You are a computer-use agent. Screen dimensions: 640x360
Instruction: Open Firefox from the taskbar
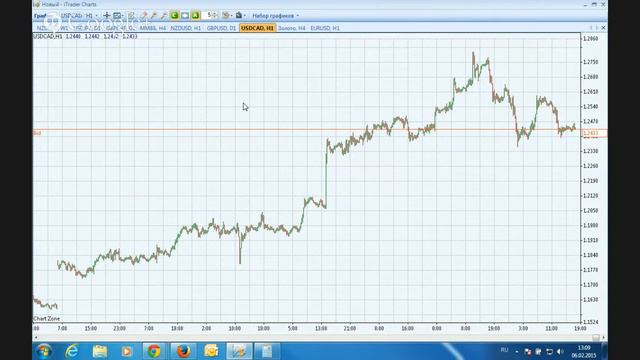tap(183, 351)
